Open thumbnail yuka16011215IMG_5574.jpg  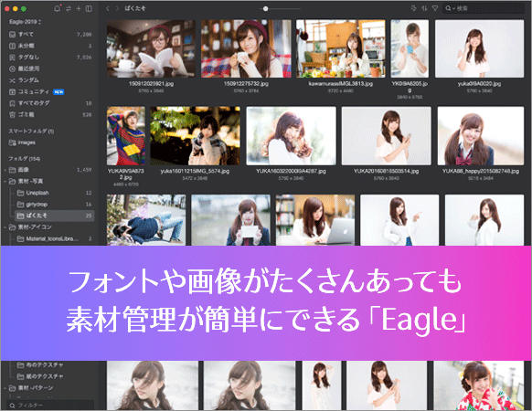point(195,136)
